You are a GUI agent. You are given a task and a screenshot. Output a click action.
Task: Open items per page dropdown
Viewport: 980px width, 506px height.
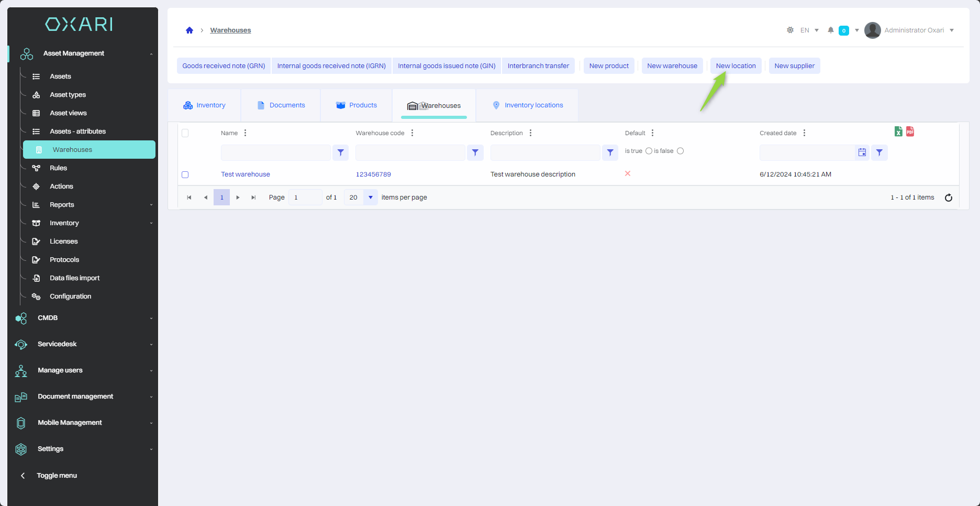[x=371, y=197]
